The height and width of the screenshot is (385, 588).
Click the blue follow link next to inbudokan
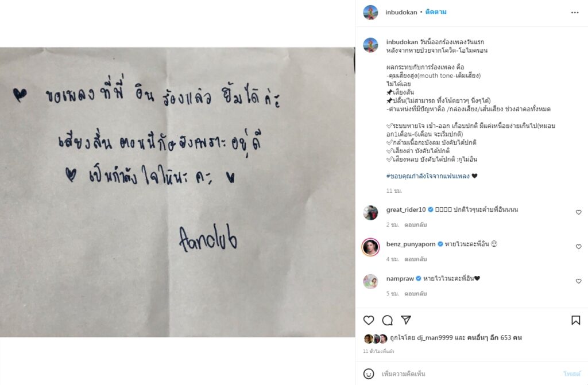[436, 12]
